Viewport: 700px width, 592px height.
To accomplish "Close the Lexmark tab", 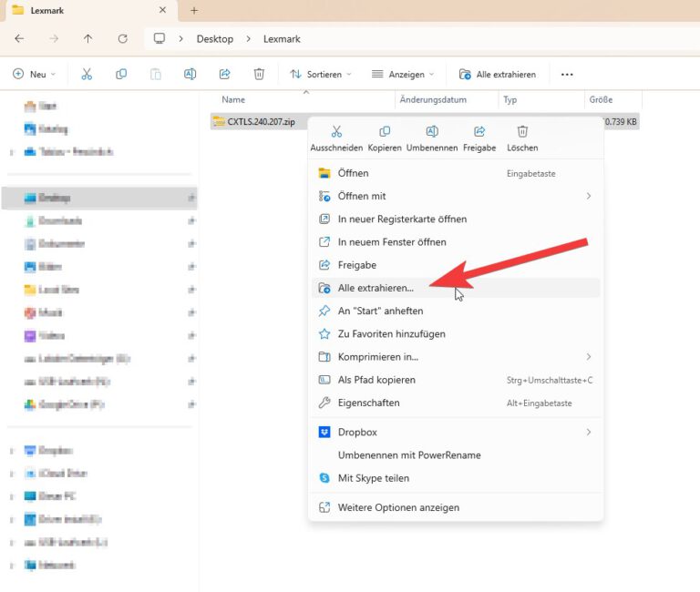I will (162, 10).
